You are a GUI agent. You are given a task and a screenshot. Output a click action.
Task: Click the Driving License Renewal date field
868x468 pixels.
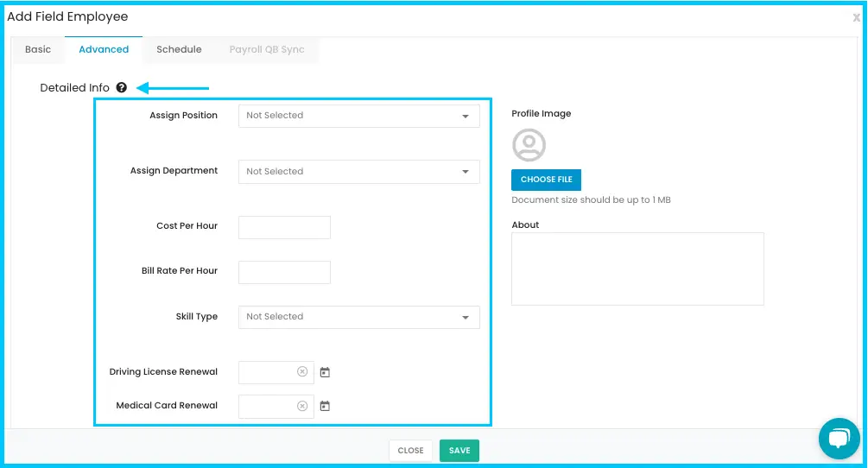pyautogui.click(x=276, y=372)
